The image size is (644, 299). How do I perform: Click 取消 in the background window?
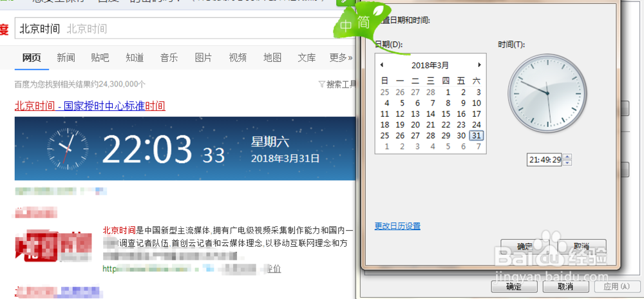[x=567, y=286]
